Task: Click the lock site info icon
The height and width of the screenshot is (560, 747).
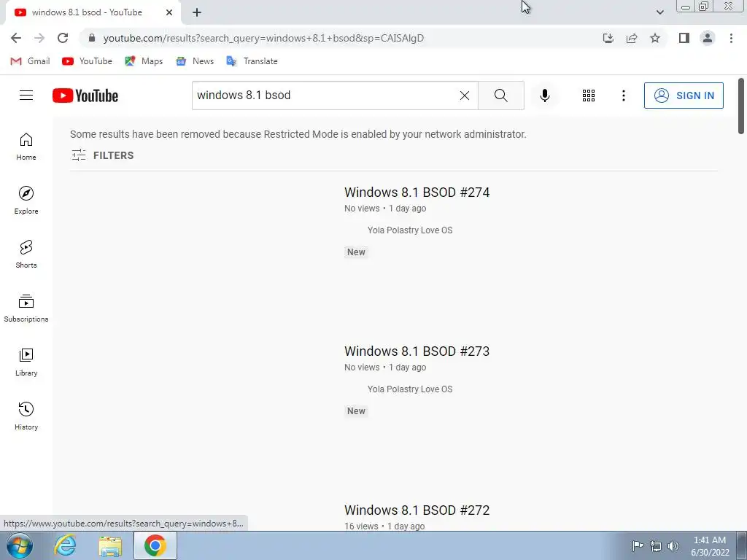Action: [92, 38]
